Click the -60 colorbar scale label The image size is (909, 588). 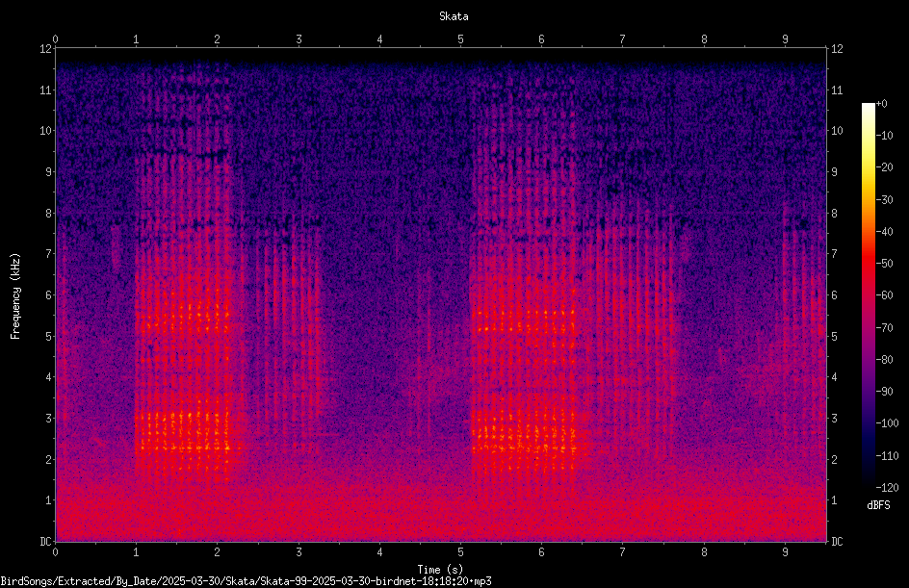pyautogui.click(x=884, y=295)
